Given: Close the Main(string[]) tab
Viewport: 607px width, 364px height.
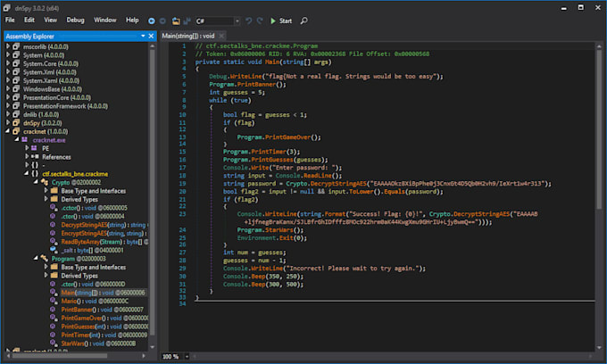Looking at the screenshot, I should click(221, 36).
